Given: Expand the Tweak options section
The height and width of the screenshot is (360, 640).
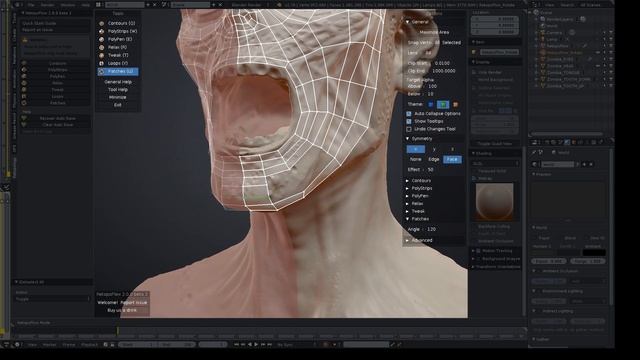Looking at the screenshot, I should [x=407, y=211].
